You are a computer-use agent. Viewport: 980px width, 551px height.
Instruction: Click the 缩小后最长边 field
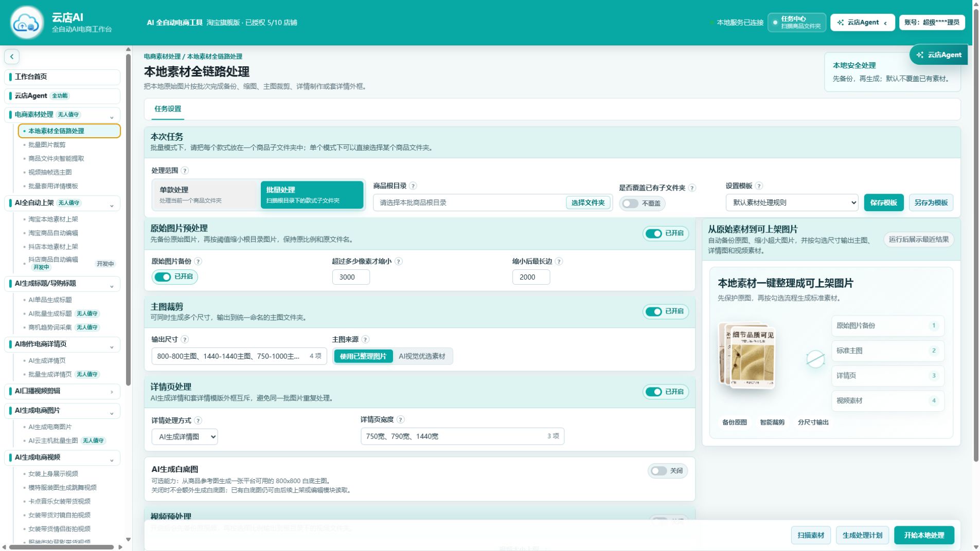(531, 277)
